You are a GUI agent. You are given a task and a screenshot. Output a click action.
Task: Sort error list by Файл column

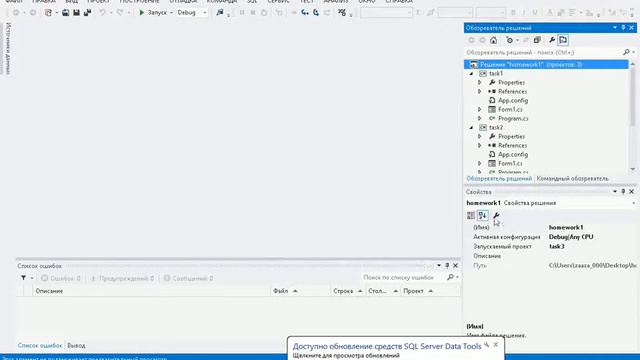click(x=300, y=291)
